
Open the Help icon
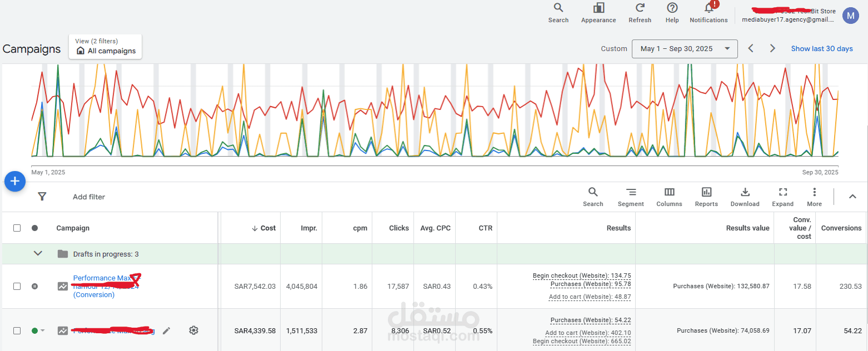tap(672, 8)
